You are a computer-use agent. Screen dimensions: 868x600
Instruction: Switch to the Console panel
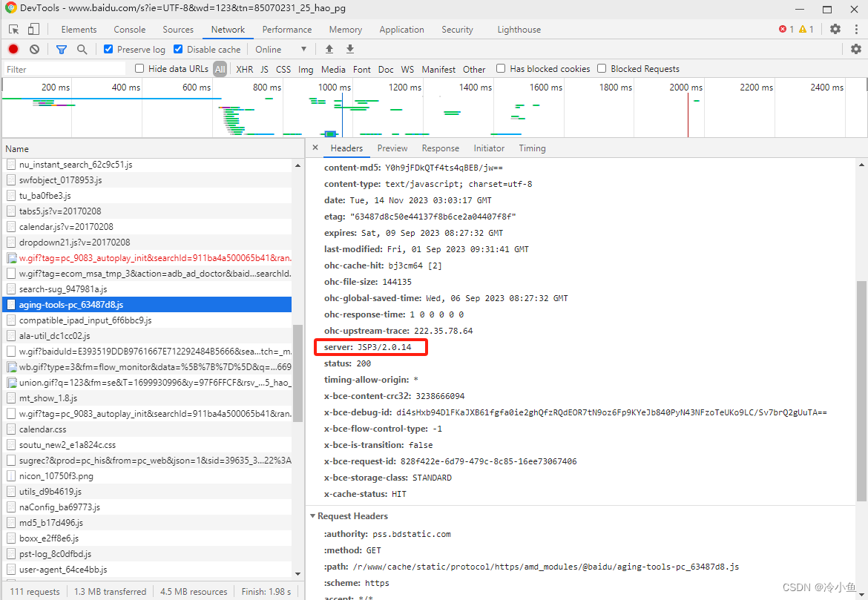129,29
